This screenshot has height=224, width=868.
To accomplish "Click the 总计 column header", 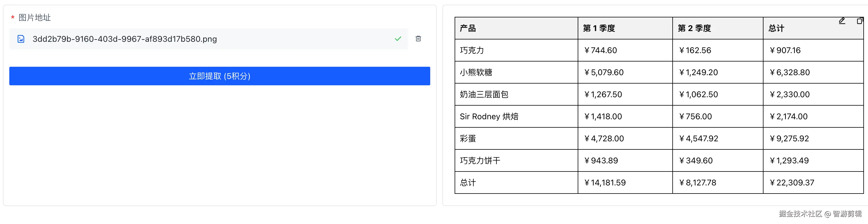I will click(x=776, y=28).
